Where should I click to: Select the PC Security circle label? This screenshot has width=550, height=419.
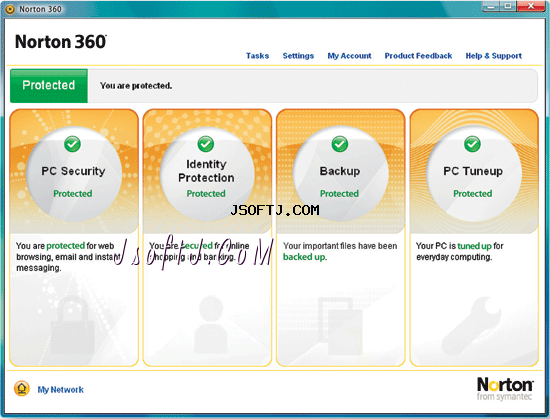tap(73, 171)
